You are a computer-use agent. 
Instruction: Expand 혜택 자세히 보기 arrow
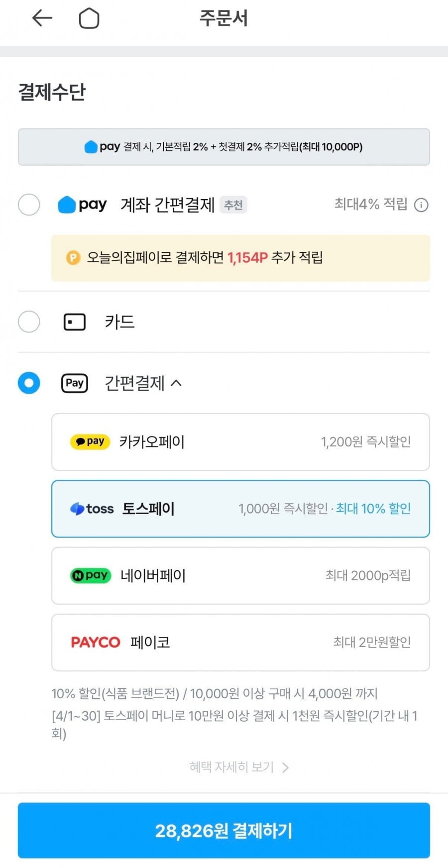tap(285, 767)
